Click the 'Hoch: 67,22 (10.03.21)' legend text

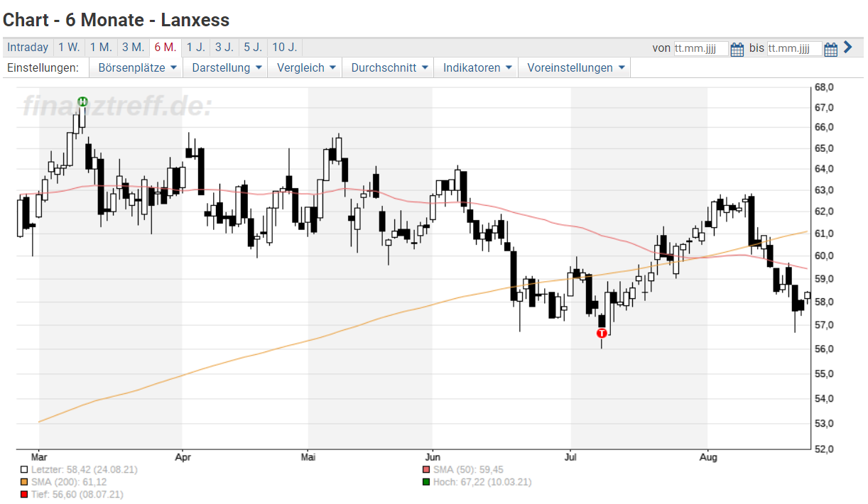click(482, 482)
